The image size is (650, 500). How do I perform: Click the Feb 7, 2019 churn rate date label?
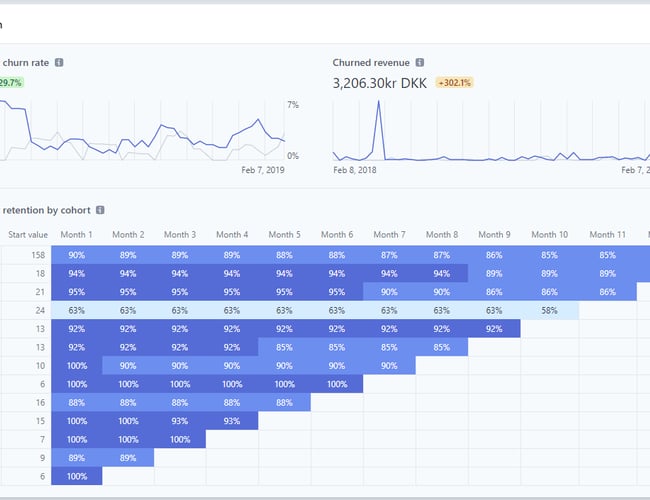(263, 171)
